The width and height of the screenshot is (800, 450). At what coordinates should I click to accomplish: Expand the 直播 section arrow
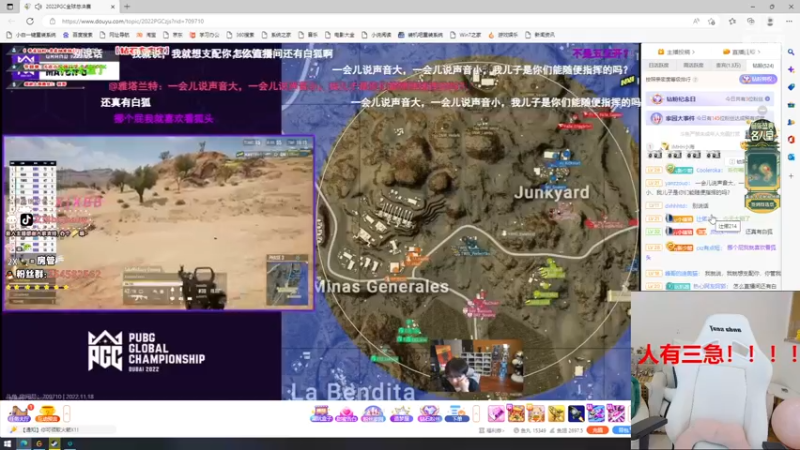tap(759, 52)
